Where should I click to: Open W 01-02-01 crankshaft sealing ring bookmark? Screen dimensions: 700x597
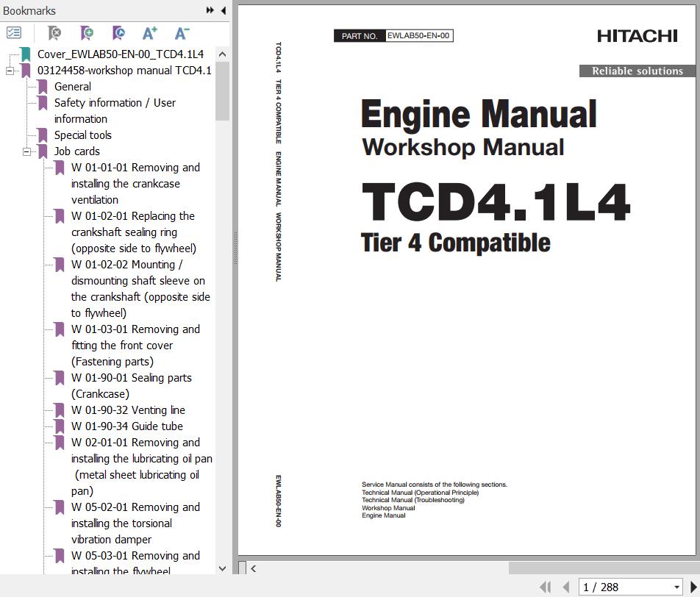134,232
